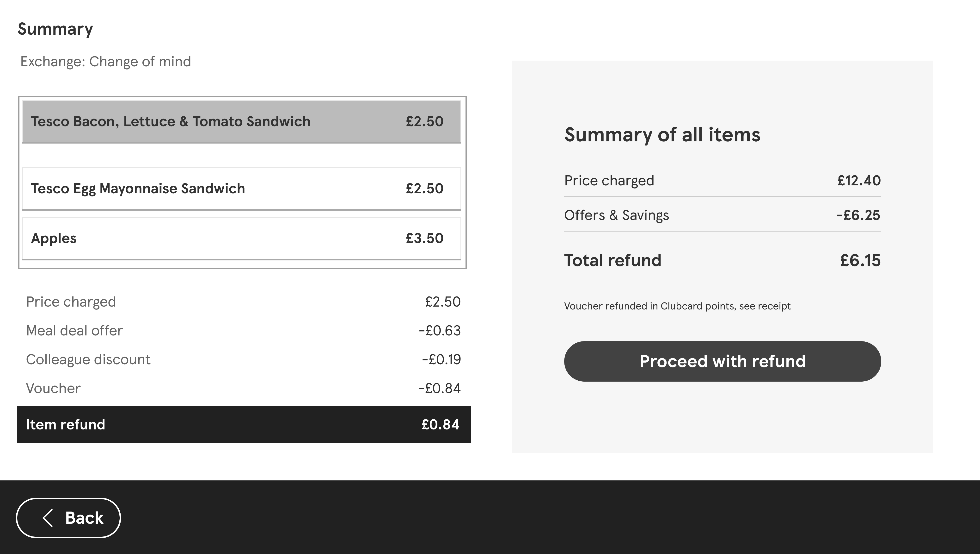Click the Summary page heading
The height and width of the screenshot is (554, 980).
click(55, 29)
